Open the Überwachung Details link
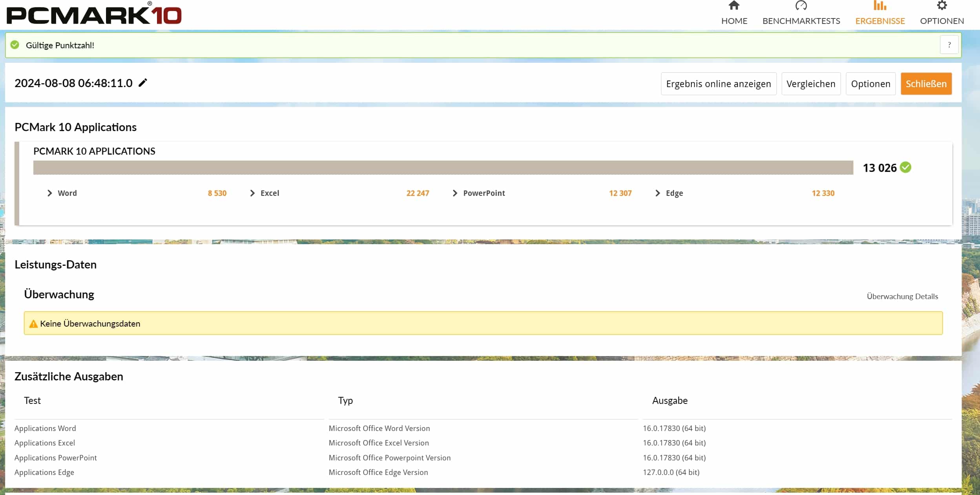 pyautogui.click(x=902, y=296)
